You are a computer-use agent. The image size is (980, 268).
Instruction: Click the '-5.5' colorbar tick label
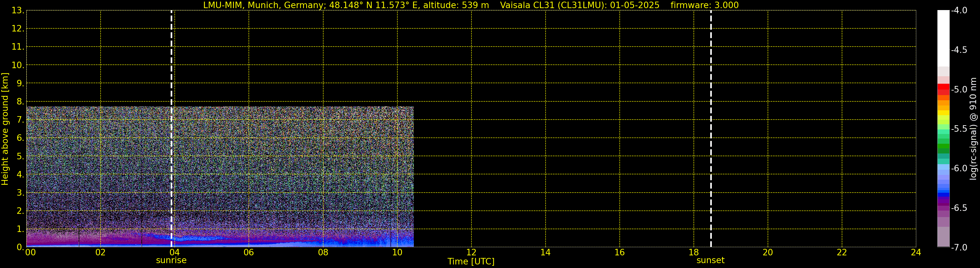[x=959, y=129]
